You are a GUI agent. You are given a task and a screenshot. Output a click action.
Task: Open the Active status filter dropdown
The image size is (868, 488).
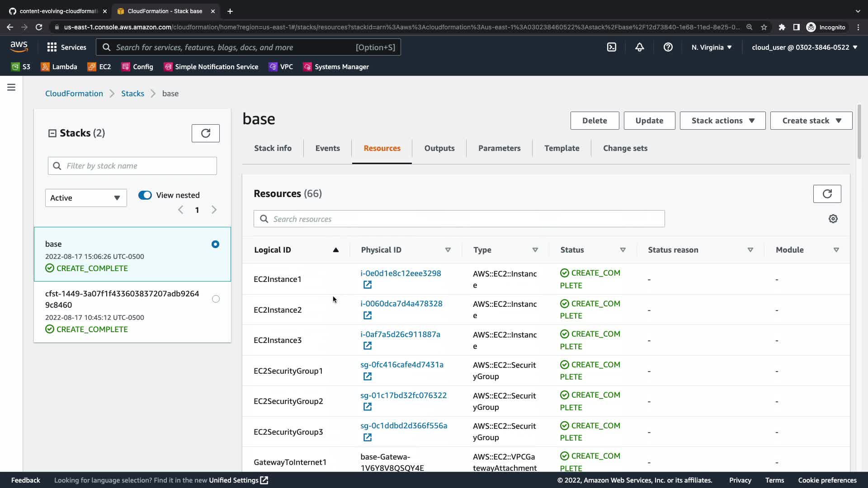tap(86, 198)
